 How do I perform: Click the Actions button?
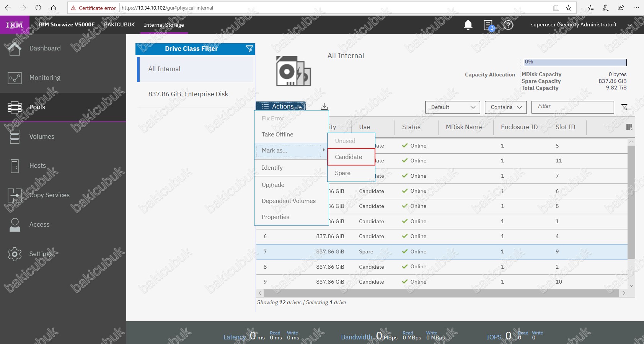pos(280,106)
